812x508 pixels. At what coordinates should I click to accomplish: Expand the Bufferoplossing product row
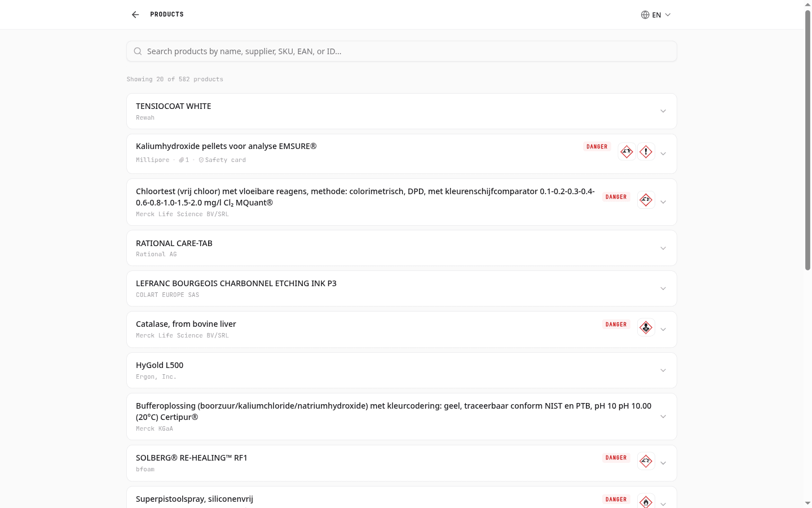pos(663,417)
